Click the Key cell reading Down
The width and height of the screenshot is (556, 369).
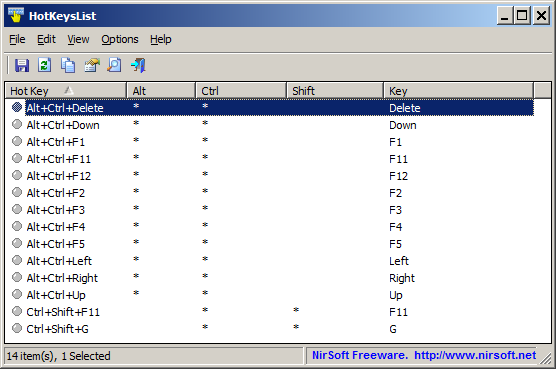pyautogui.click(x=403, y=125)
